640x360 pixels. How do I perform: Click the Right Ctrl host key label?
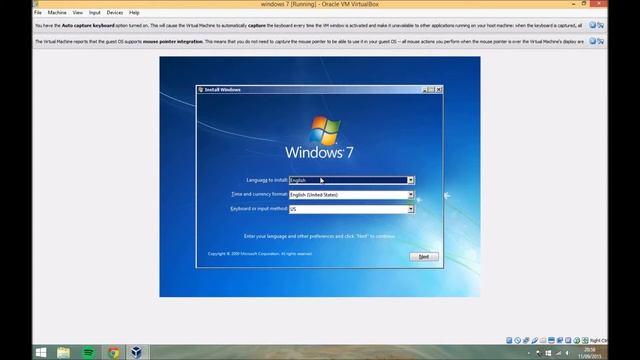[x=598, y=340]
